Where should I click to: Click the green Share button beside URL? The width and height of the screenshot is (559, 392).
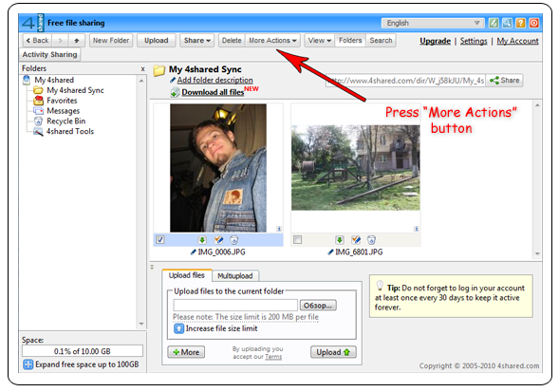[x=505, y=81]
